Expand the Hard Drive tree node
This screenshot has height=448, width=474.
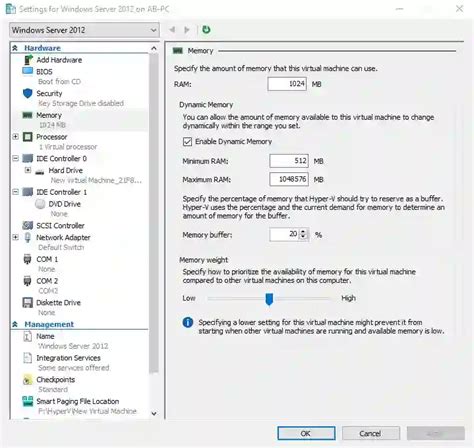coord(28,170)
